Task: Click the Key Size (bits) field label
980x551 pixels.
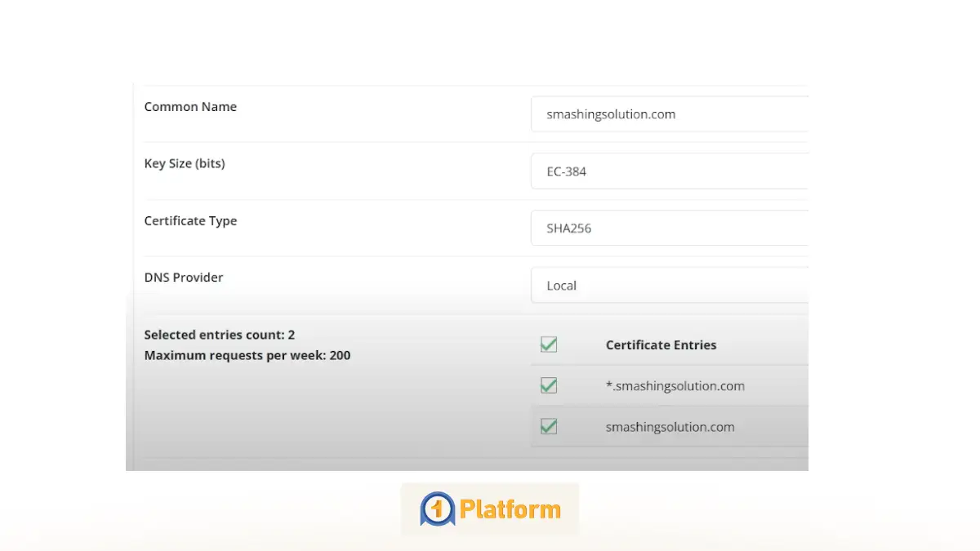Action: (185, 163)
